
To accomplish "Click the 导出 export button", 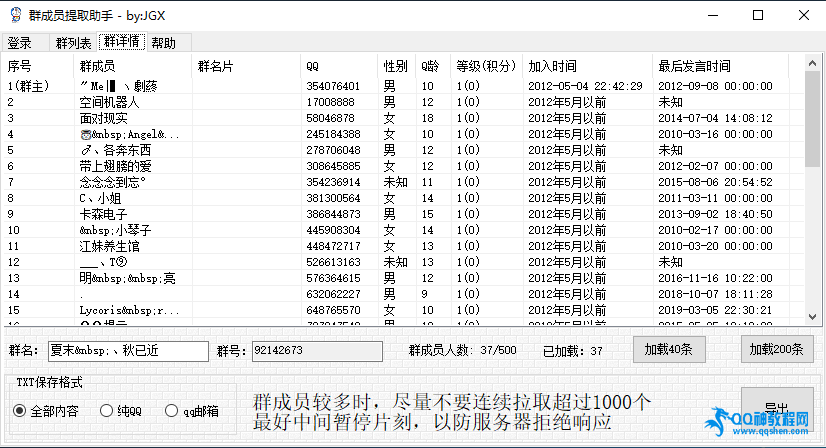I will [777, 408].
